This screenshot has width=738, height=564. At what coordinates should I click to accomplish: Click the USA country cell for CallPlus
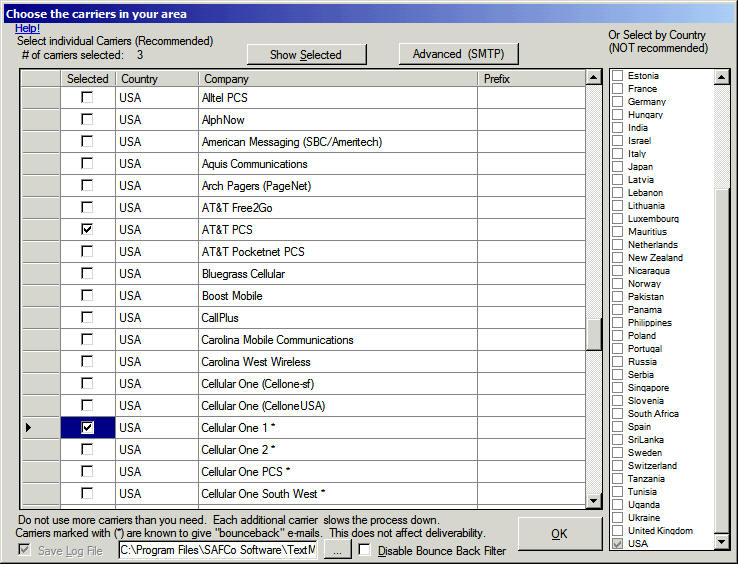(157, 318)
